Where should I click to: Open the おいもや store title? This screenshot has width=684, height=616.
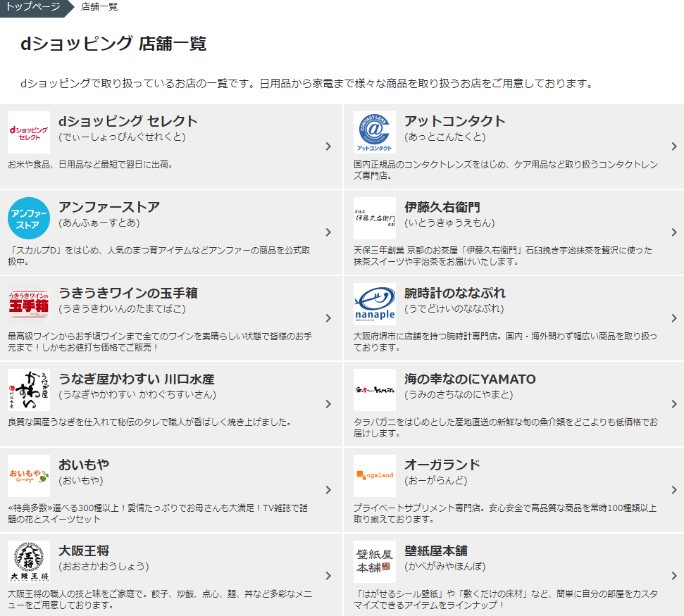click(84, 465)
